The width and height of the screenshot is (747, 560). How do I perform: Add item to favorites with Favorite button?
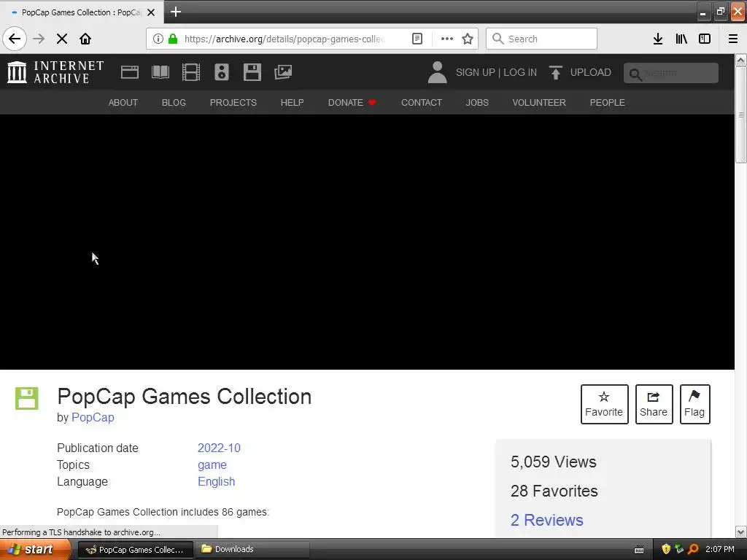pyautogui.click(x=604, y=404)
